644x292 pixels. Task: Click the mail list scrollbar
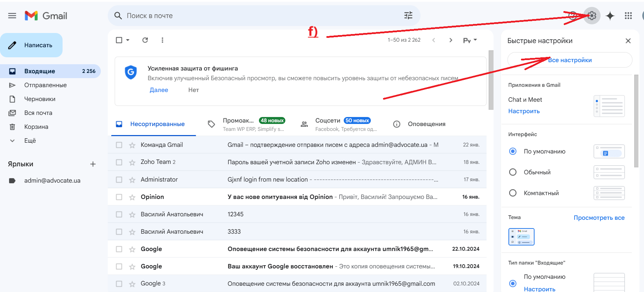pyautogui.click(x=491, y=80)
